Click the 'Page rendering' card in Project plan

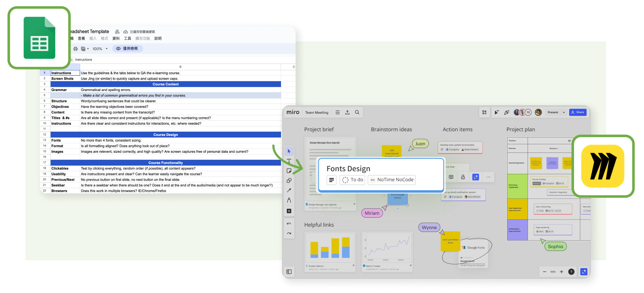[553, 230]
